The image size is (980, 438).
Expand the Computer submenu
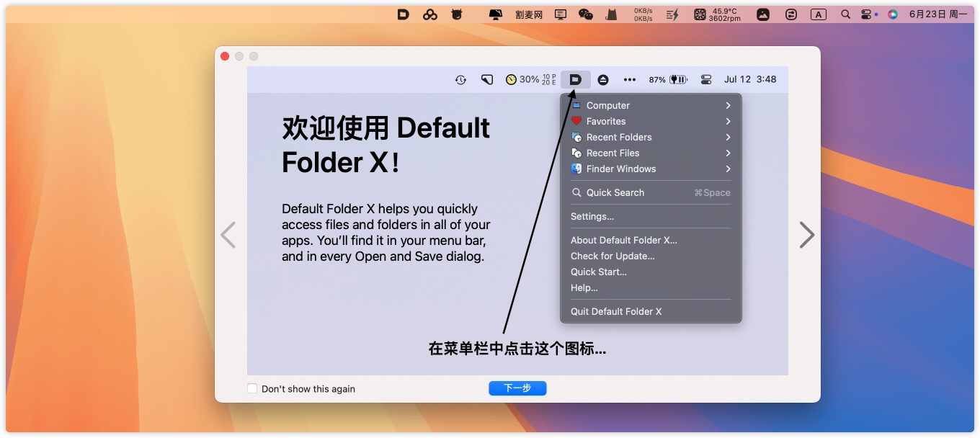click(x=651, y=105)
